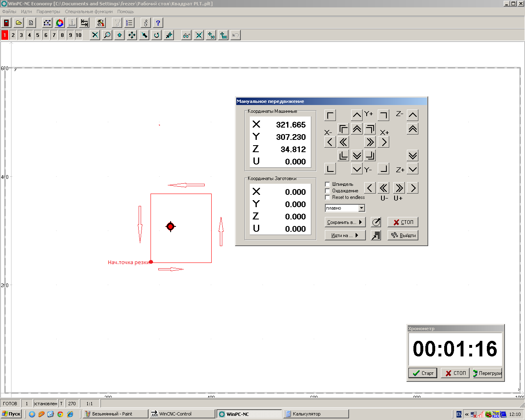Open the Идти menu
Screen dimensions: 525x420
pyautogui.click(x=26, y=11)
